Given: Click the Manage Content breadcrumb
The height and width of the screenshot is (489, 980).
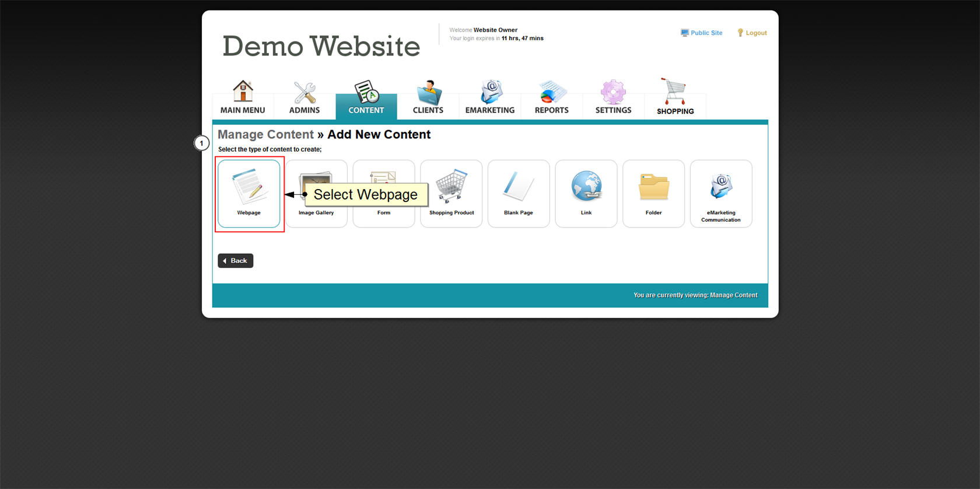Looking at the screenshot, I should click(x=265, y=135).
